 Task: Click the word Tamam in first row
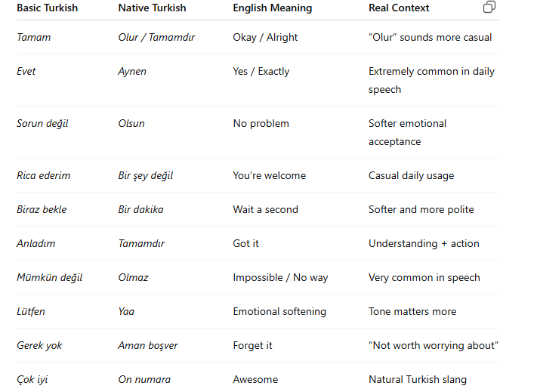33,37
